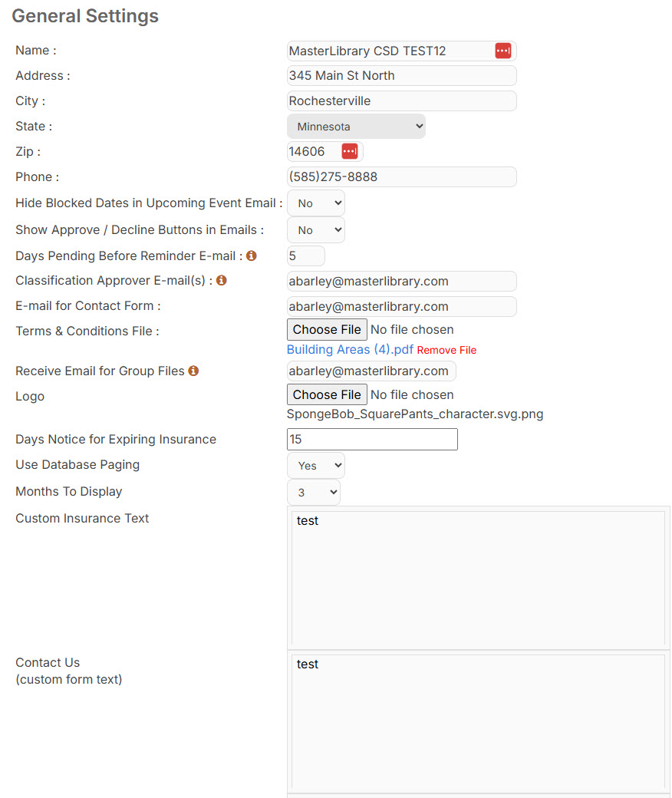
Task: Click the SpongeBob_SquarePants_character.svg.png filename
Action: click(415, 414)
